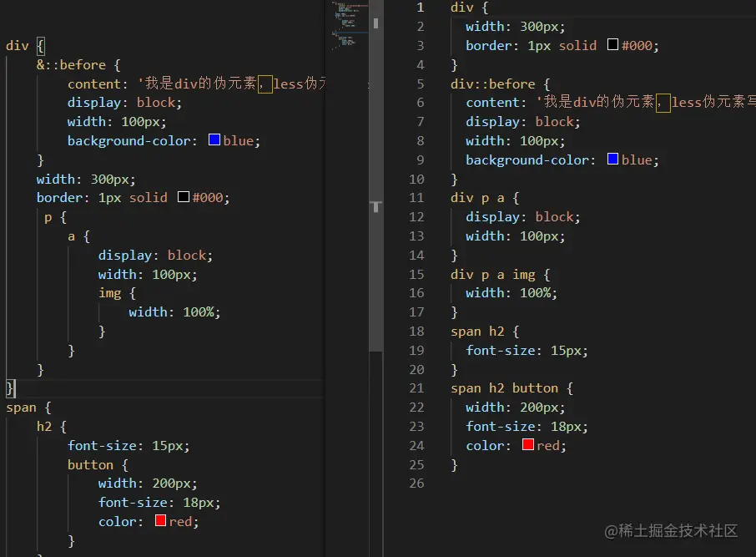756x557 pixels.
Task: Click 'span h2 button {' on line 21
Action: 512,388
